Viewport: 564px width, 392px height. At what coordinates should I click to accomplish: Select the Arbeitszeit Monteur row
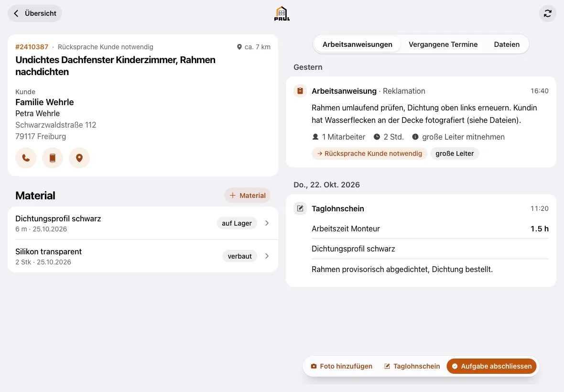coord(430,229)
